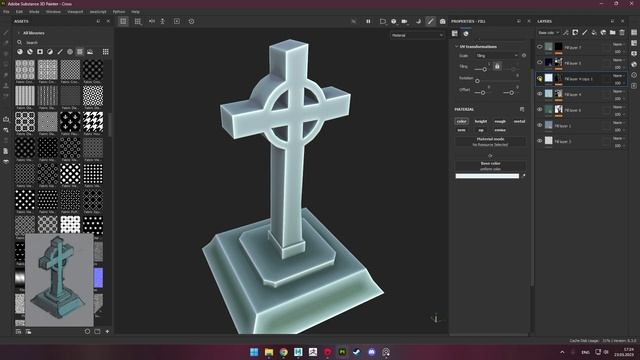The image size is (640, 360).
Task: Toggle the symmetry icon in top toolbar
Action: pyautogui.click(x=152, y=21)
